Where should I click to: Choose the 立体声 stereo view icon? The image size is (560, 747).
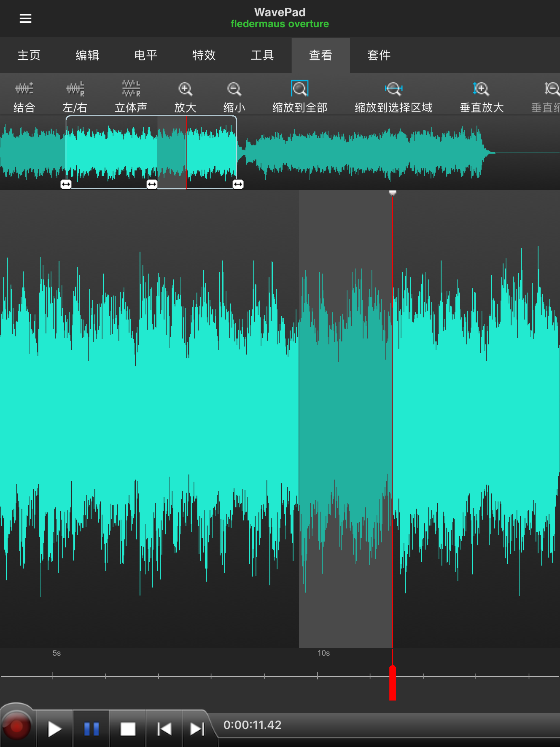click(x=131, y=97)
